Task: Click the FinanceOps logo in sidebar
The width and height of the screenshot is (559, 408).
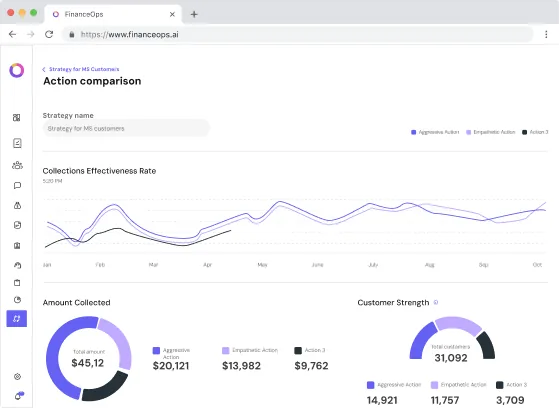Action: pos(16,70)
